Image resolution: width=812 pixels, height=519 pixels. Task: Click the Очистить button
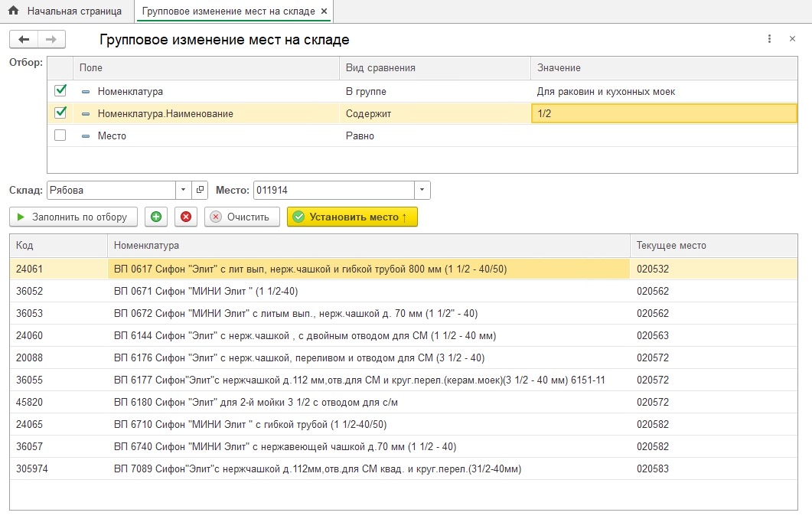242,217
